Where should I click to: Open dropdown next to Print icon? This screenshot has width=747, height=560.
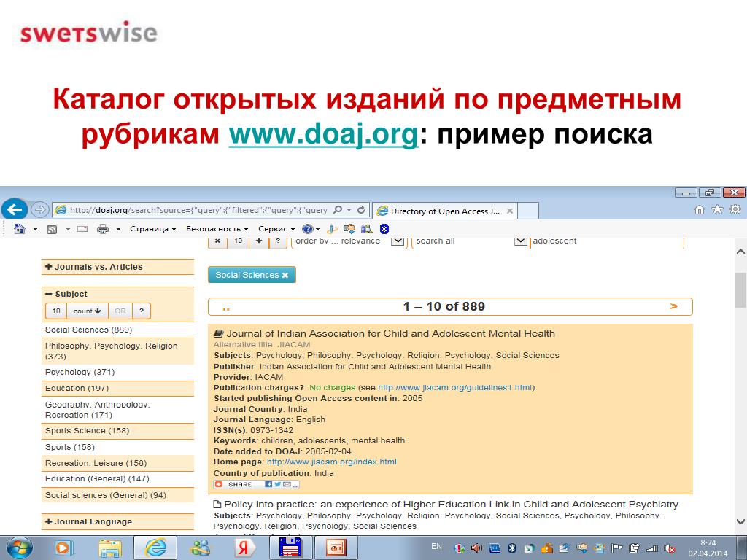point(118,229)
